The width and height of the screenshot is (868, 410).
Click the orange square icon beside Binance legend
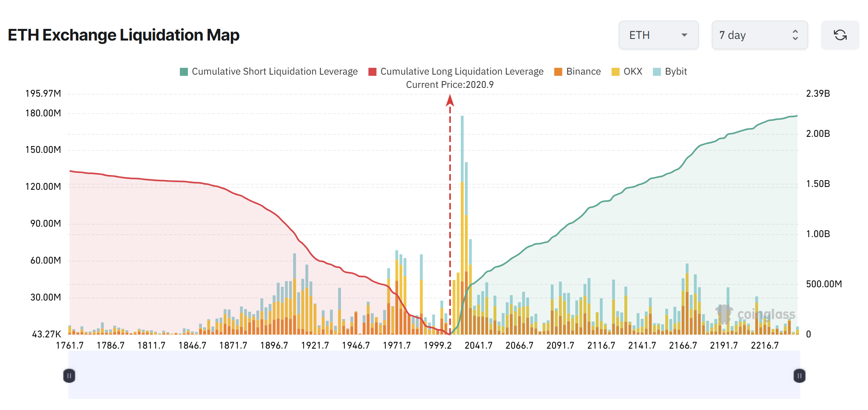click(x=557, y=71)
